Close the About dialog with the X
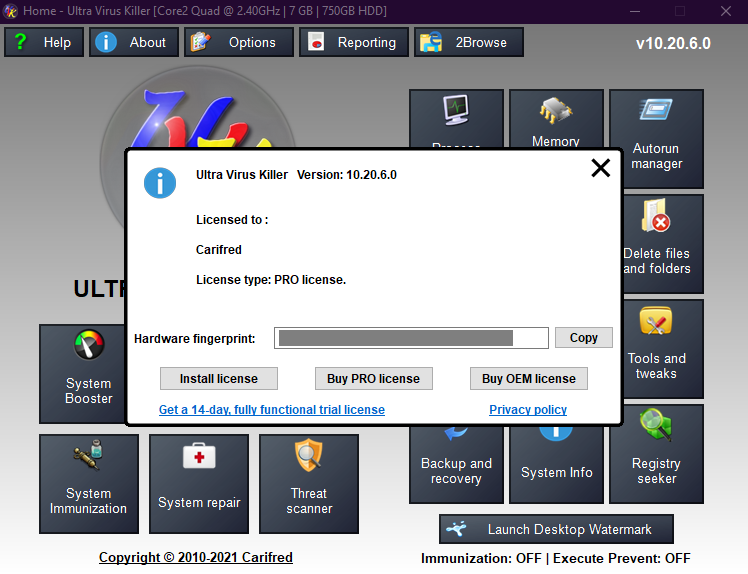748x574 pixels. (x=601, y=168)
